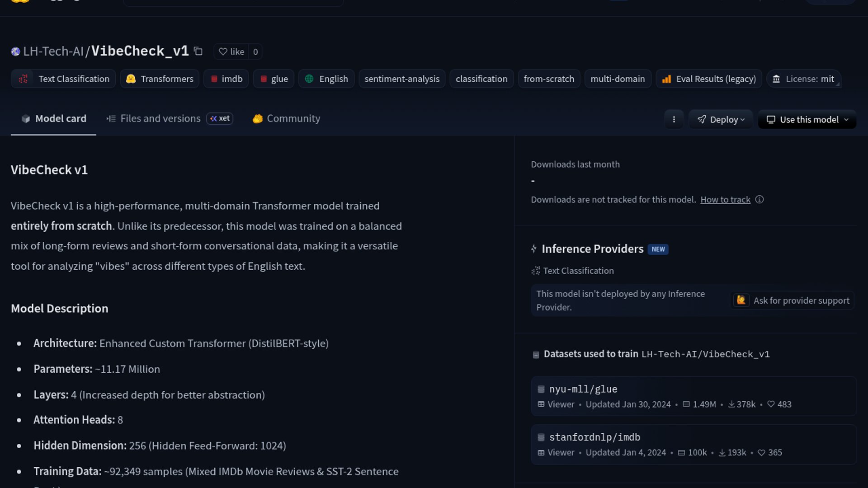Image resolution: width=868 pixels, height=488 pixels.
Task: Click the Downloads last month label
Action: [x=575, y=164]
